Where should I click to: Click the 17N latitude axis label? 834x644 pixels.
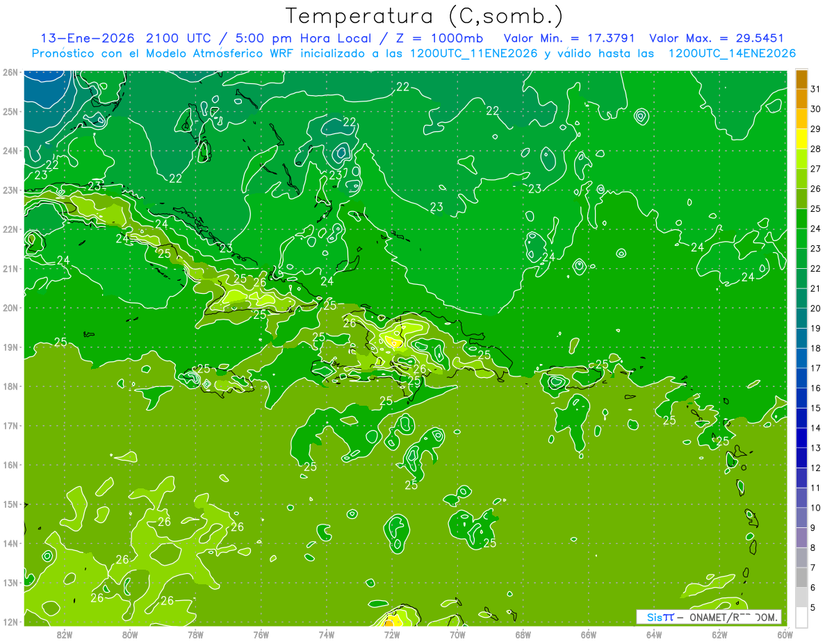[11, 426]
